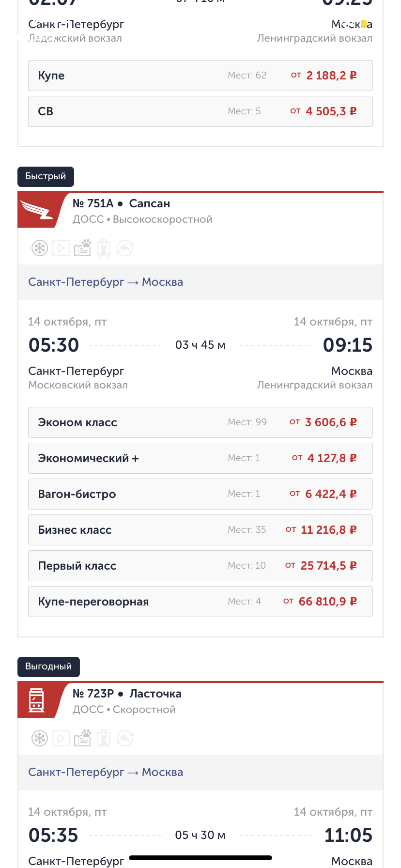The width and height of the screenshot is (401, 868).
Task: Tap the refund arrow icon for Sapsan
Action: pyautogui.click(x=125, y=248)
